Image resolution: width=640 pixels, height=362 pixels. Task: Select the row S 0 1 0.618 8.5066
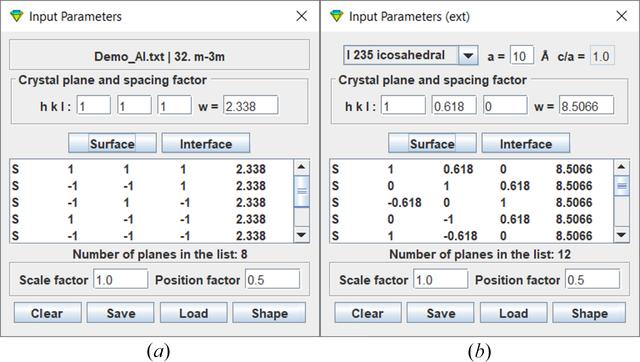click(x=471, y=186)
